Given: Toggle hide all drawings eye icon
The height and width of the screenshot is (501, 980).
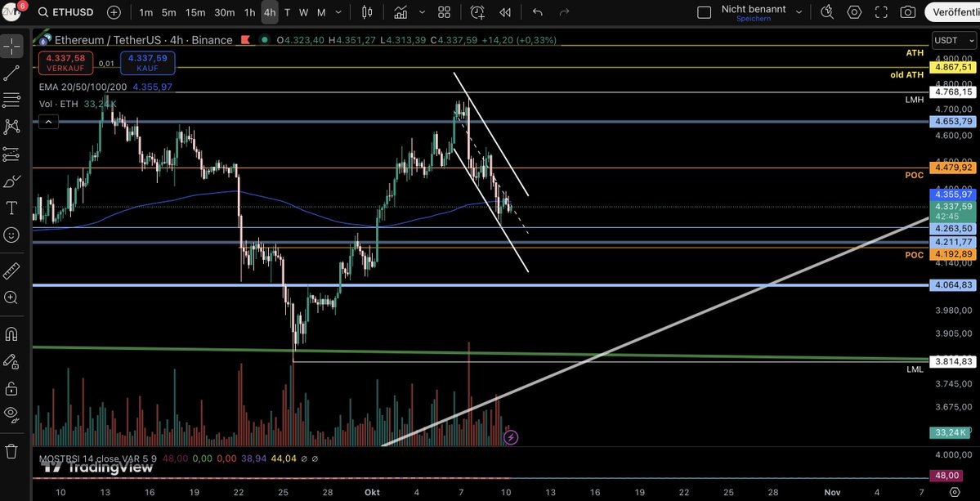Looking at the screenshot, I should point(11,414).
